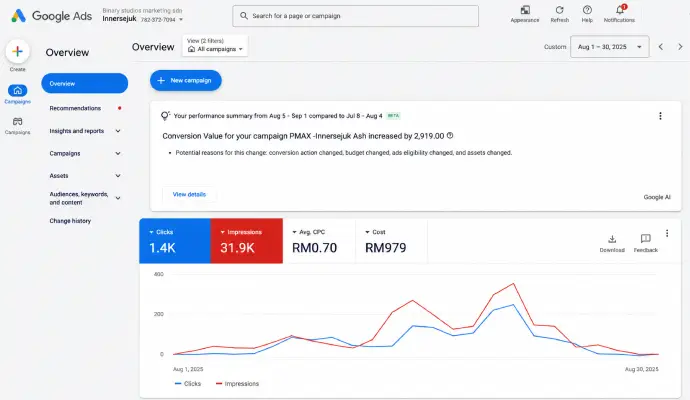Click the search magnifier icon
Image resolution: width=690 pixels, height=400 pixels.
click(244, 16)
